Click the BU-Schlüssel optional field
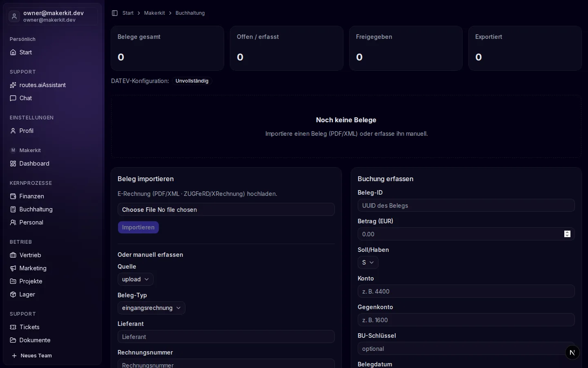Viewport: 588px width, 368px height. 466,348
